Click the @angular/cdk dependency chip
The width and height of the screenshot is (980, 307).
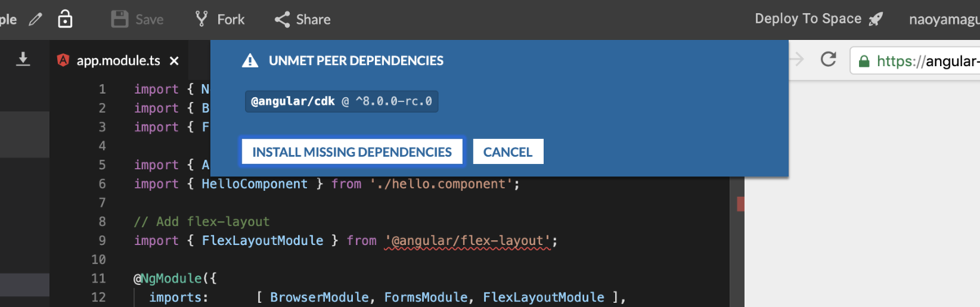[x=341, y=102]
